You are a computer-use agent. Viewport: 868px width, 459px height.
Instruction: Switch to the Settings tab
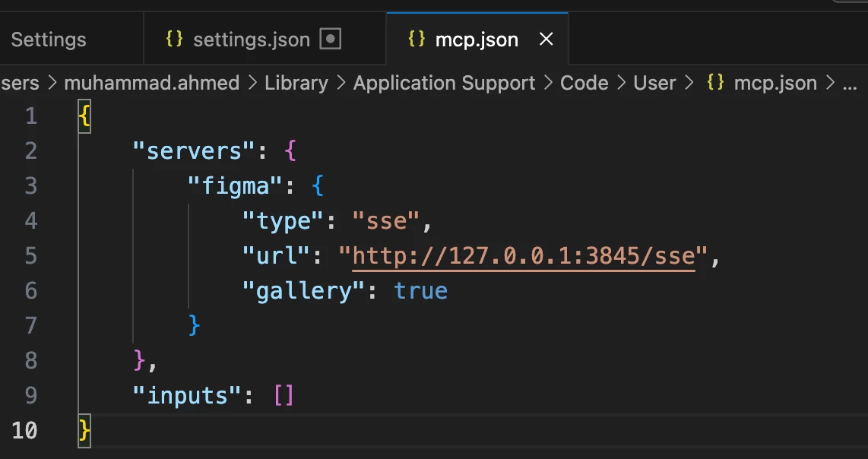[49, 40]
